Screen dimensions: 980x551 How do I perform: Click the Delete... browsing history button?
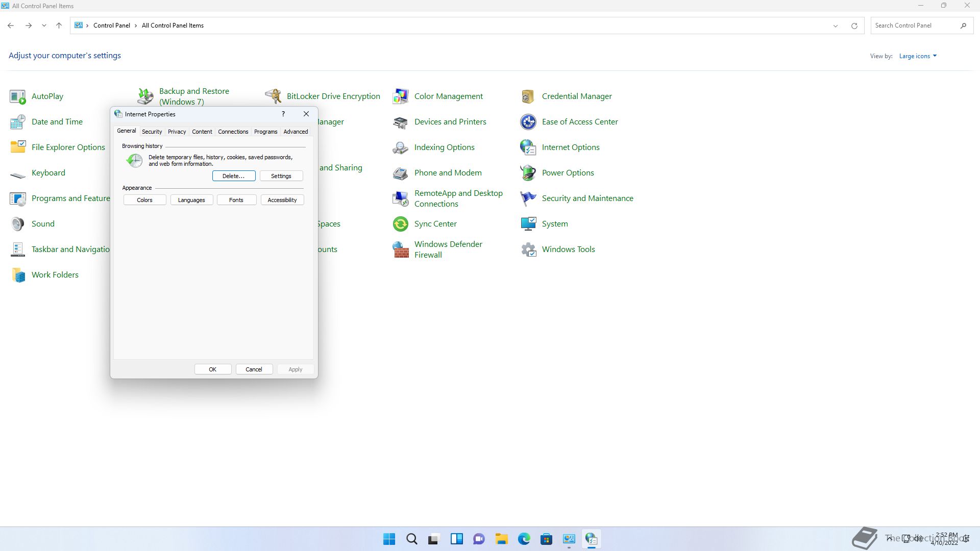coord(234,176)
